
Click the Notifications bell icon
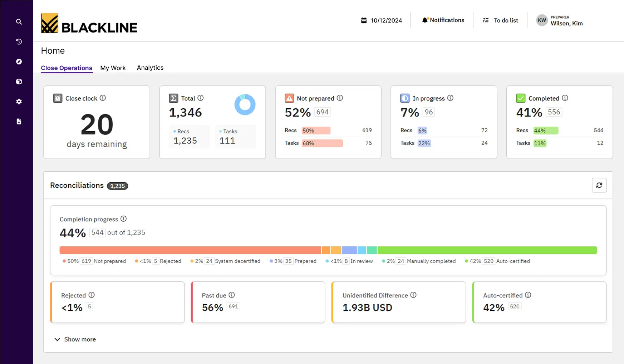[425, 20]
